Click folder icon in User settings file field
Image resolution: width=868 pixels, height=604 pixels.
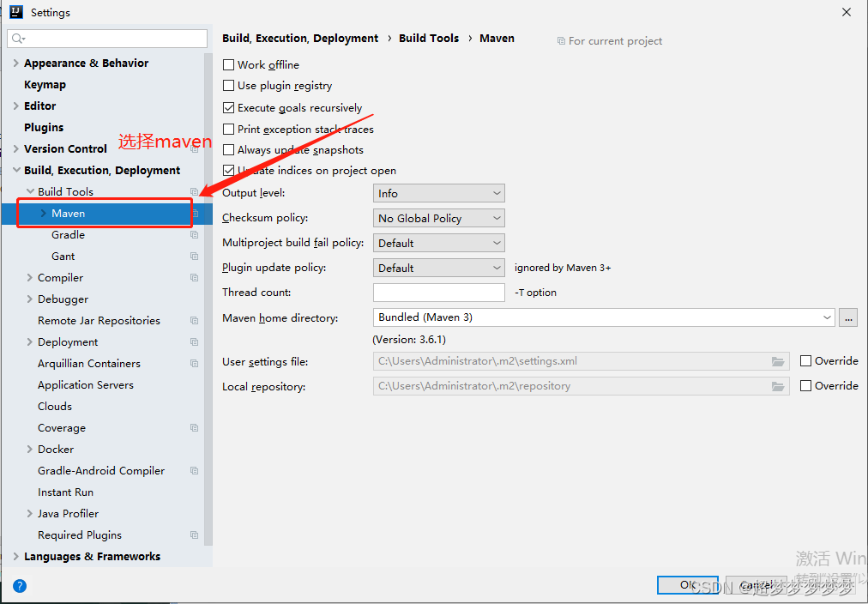tap(778, 361)
